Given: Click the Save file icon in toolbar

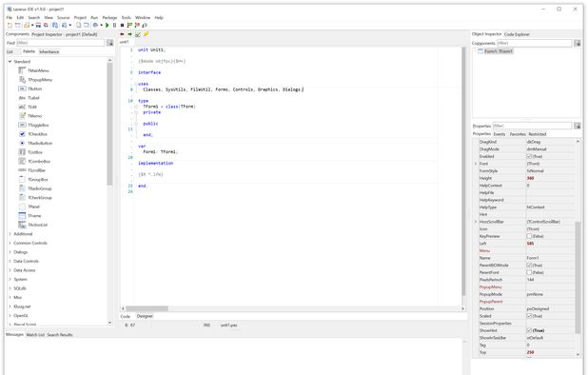Looking at the screenshot, I should pyautogui.click(x=38, y=25).
